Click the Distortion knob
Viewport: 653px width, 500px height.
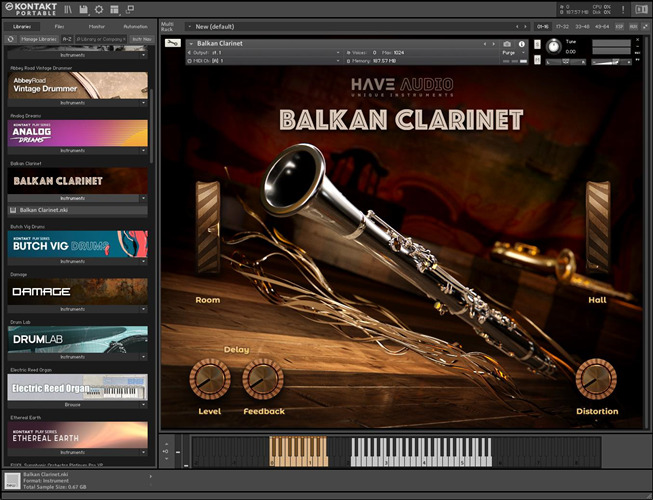596,379
